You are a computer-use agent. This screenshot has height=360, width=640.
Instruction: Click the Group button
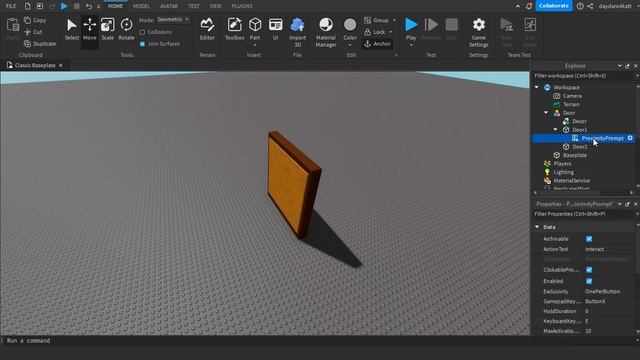377,20
